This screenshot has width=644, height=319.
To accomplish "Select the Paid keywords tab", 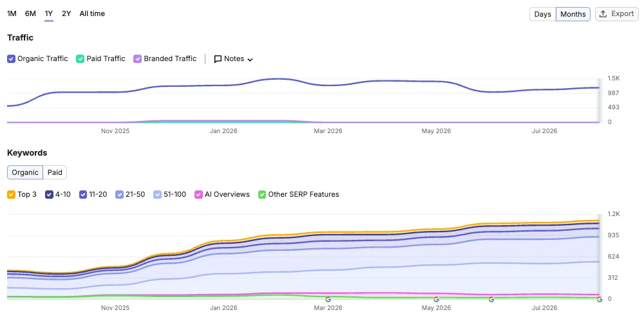I will (x=55, y=172).
